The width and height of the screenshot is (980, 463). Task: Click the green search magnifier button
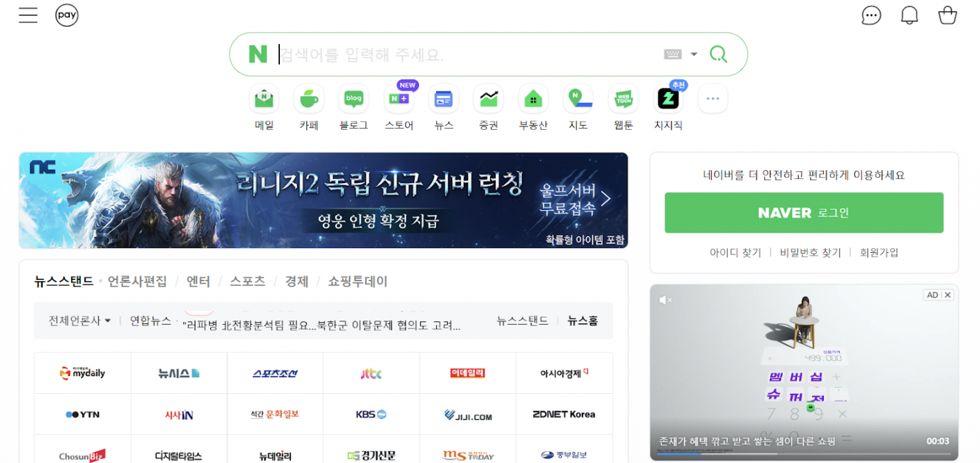719,55
